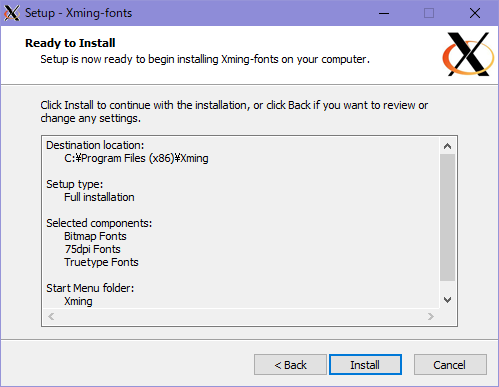Minimize the Setup window
This screenshot has width=499, height=387.
coord(384,13)
